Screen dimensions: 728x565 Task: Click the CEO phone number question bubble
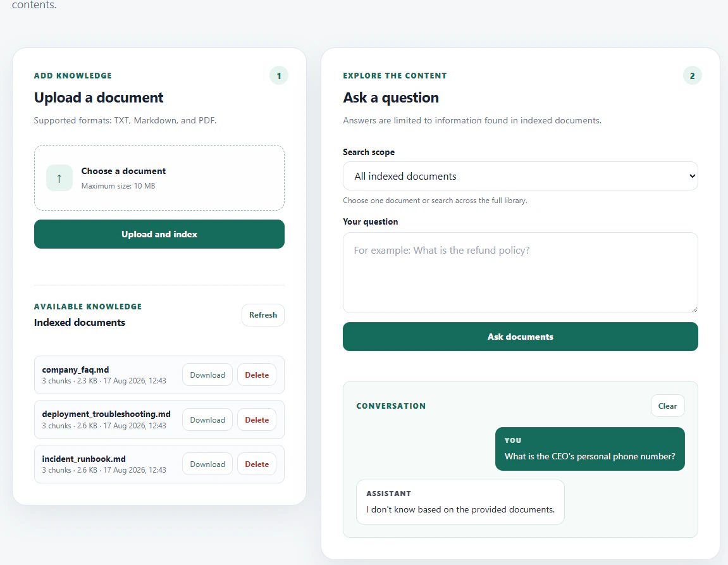(x=589, y=449)
